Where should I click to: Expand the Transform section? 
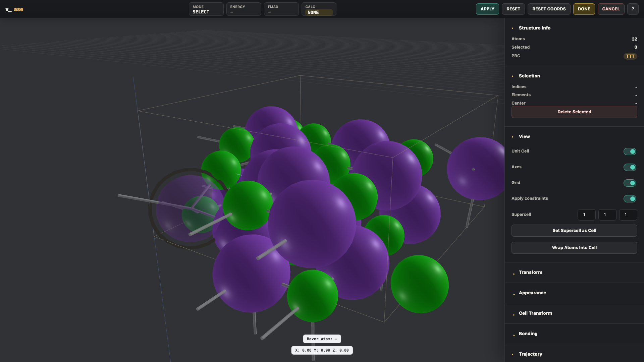[530, 273]
